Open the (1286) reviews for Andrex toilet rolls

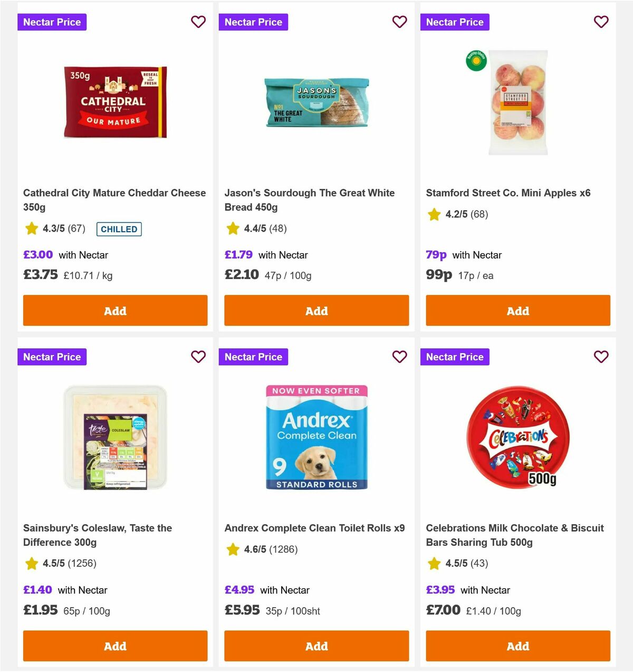tap(284, 549)
